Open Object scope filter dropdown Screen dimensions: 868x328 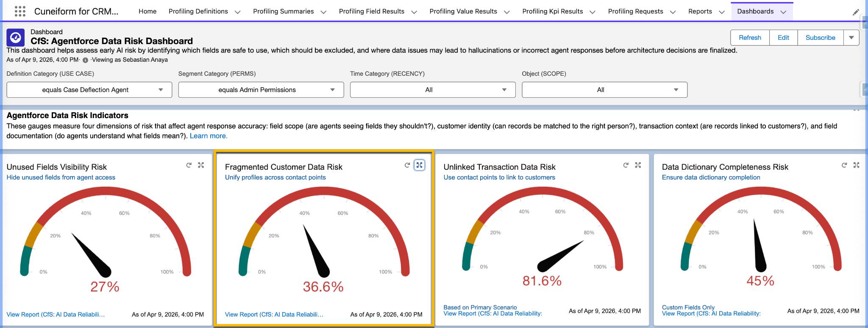point(604,90)
